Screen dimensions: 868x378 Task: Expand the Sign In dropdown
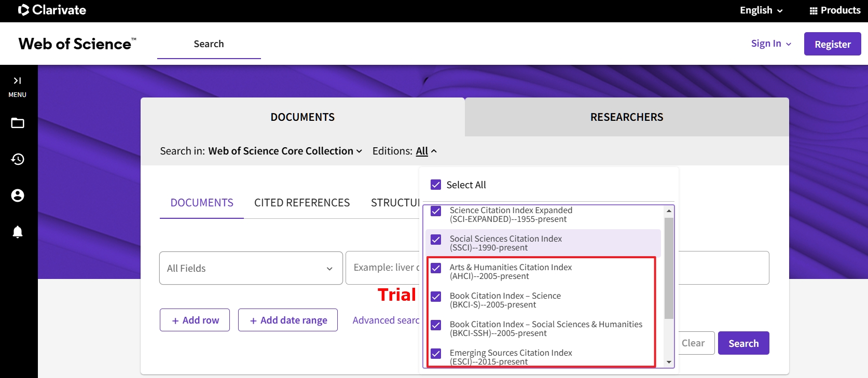click(771, 44)
